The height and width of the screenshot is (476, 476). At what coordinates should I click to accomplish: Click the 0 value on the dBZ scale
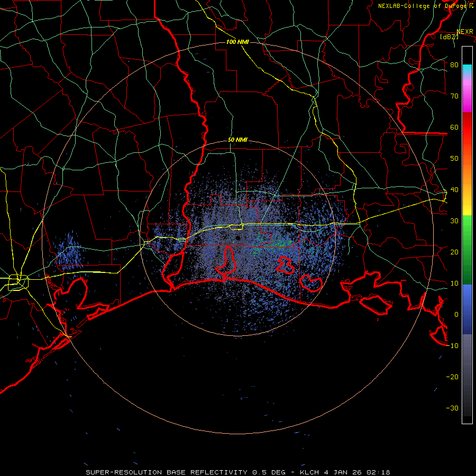pyautogui.click(x=456, y=315)
